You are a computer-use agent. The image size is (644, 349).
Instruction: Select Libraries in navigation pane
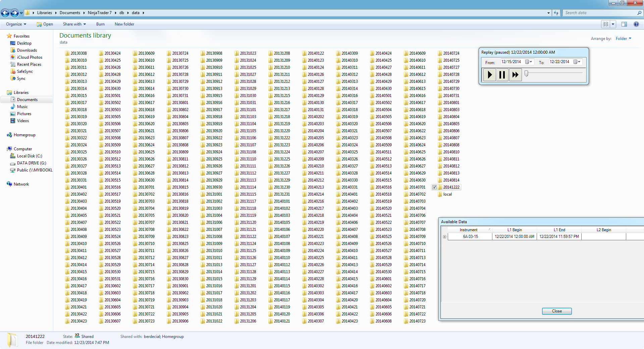coord(21,93)
